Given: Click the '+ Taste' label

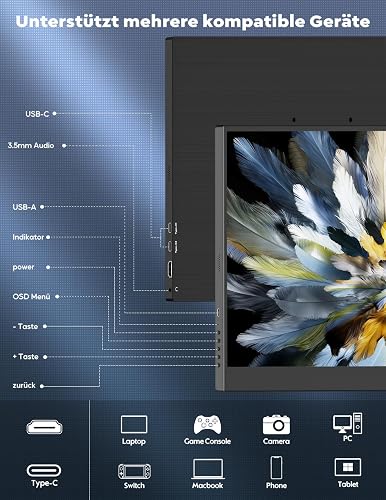Looking at the screenshot, I should coord(25,357).
